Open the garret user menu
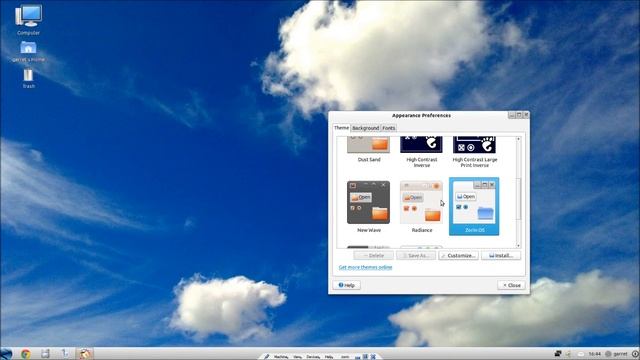640x360 pixels. click(x=616, y=354)
